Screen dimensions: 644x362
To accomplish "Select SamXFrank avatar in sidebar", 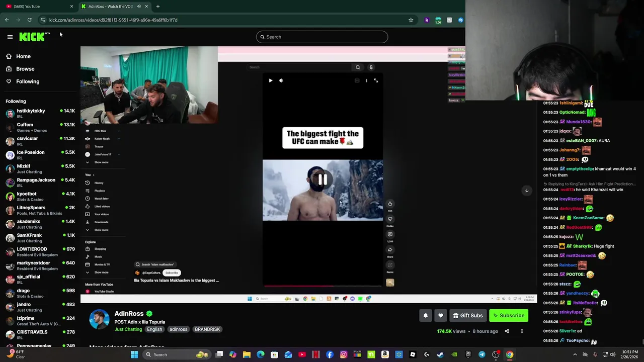I will (10, 238).
